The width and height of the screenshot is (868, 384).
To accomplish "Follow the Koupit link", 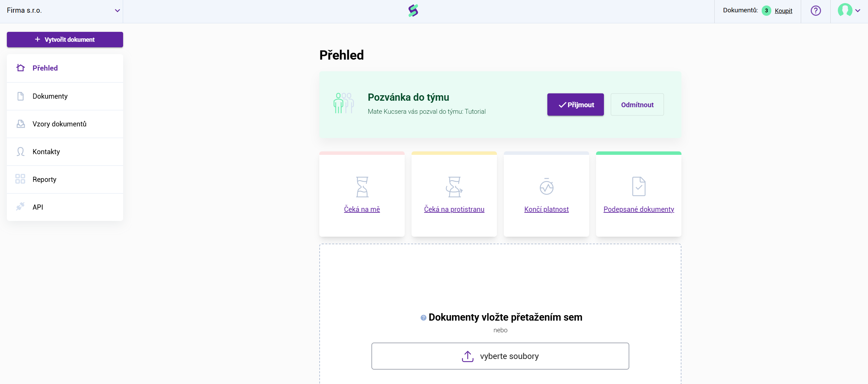I will (783, 11).
